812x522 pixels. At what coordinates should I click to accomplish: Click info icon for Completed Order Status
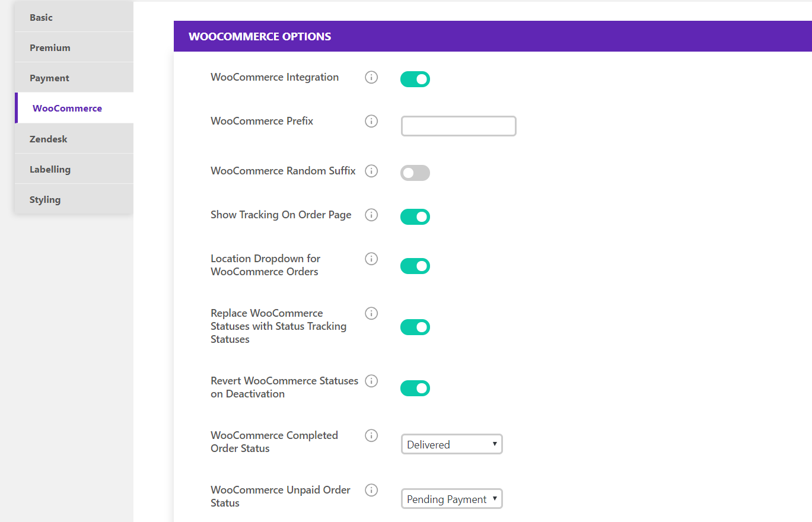[371, 435]
